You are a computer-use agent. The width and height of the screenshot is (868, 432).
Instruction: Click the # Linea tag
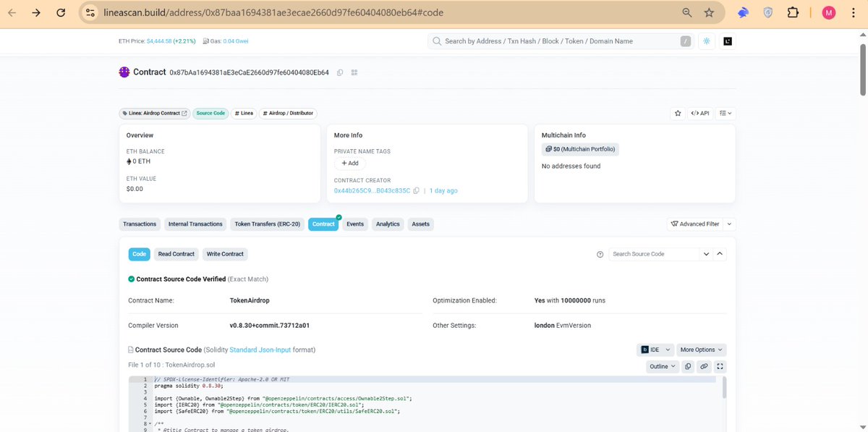[244, 114]
